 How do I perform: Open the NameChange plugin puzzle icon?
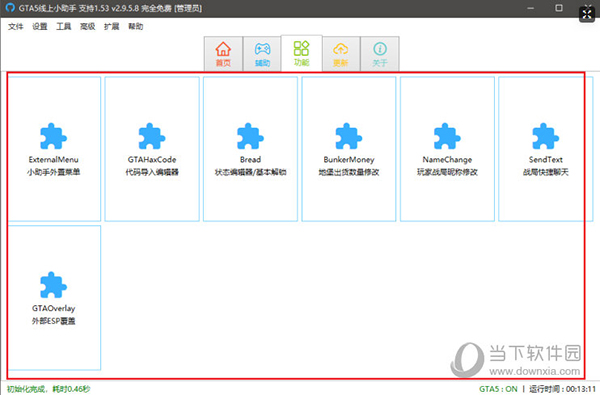pos(447,136)
